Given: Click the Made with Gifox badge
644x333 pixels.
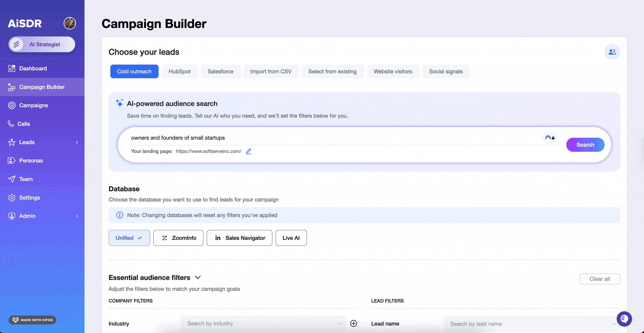Looking at the screenshot, I should [32, 320].
